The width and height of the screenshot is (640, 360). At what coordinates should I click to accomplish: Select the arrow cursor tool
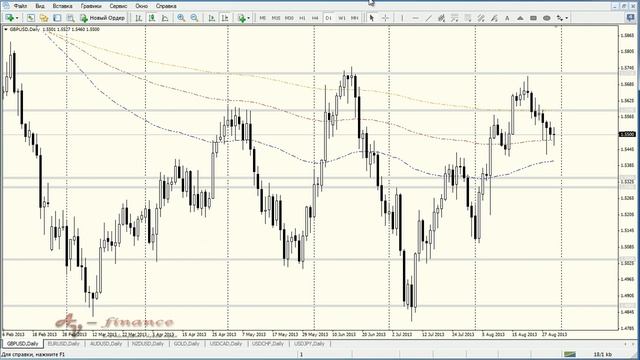[371, 18]
